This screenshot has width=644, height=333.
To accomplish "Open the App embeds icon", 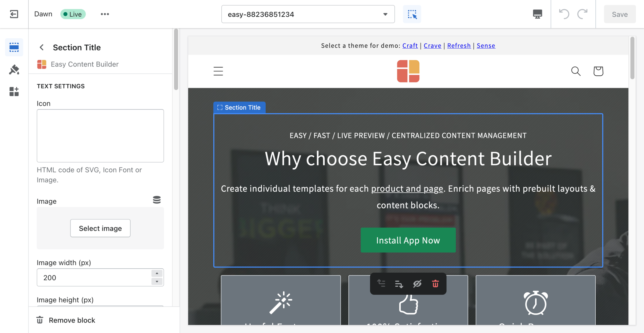I will 14,92.
